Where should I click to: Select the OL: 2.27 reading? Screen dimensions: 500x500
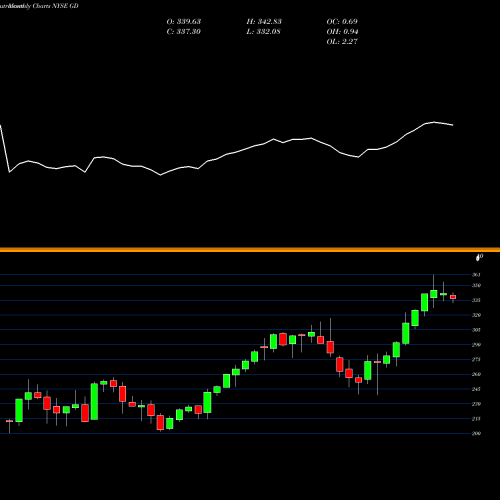342,42
